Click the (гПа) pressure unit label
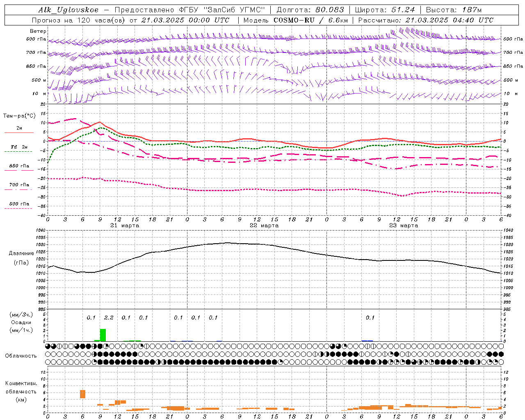Viewport: 525px width, 420px height. [x=21, y=263]
